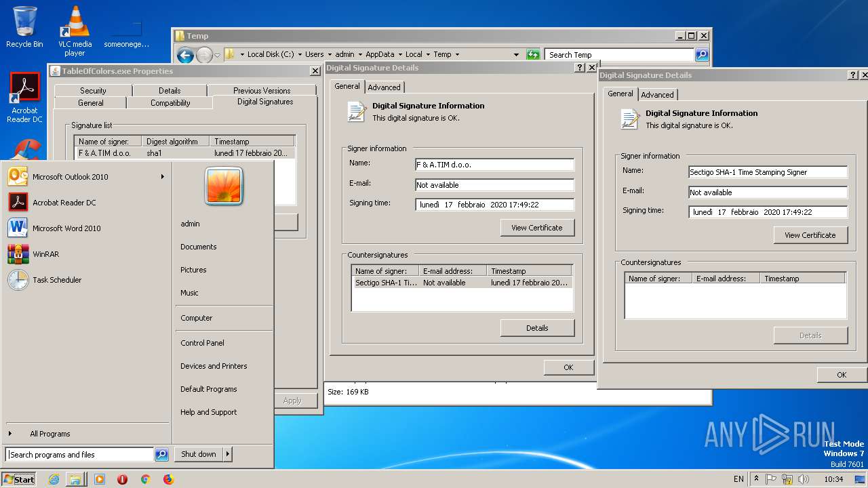Launch WinRAR from Start menu

(85, 254)
